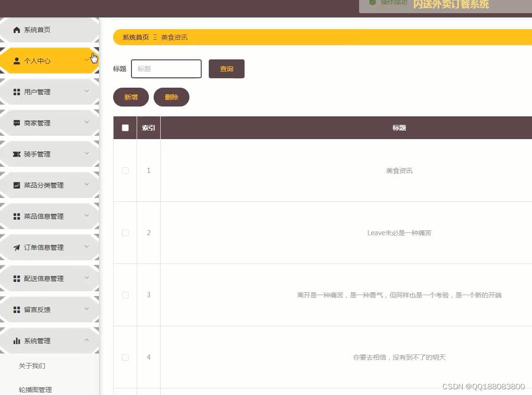Image resolution: width=532 pixels, height=395 pixels.
Task: Open the 订单信息管理 sidebar menu
Action: click(x=49, y=247)
